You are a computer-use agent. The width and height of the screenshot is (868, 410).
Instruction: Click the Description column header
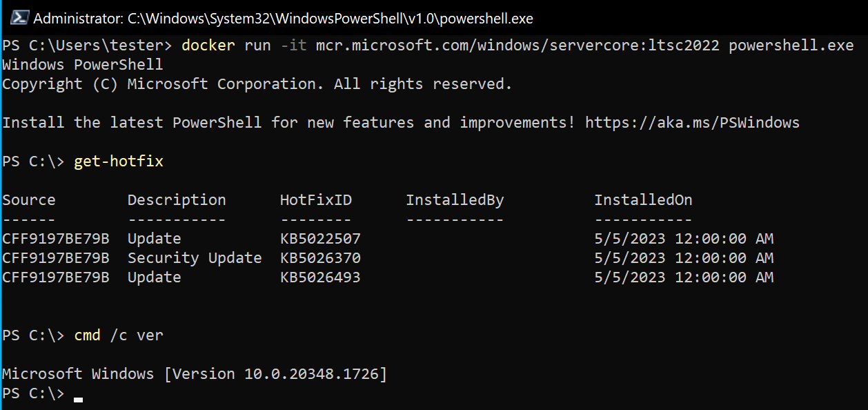tap(176, 199)
